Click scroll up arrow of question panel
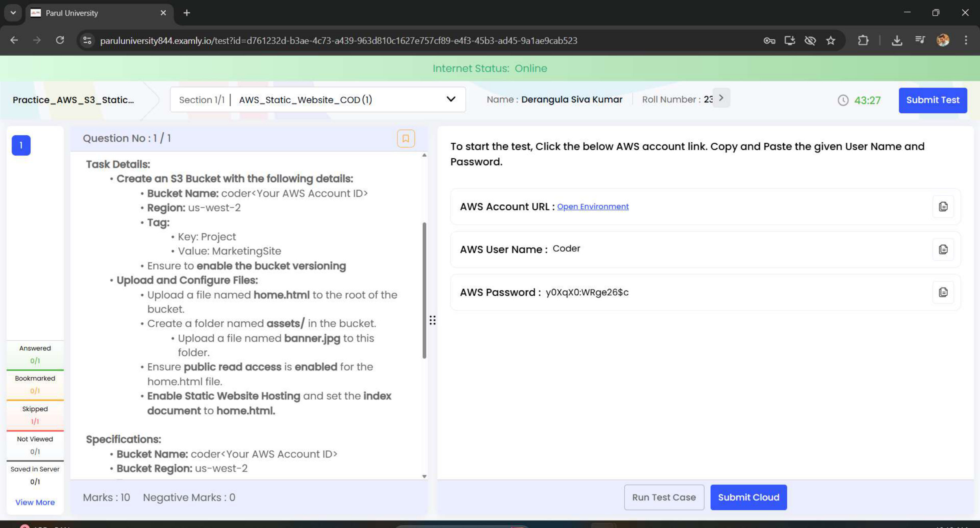Viewport: 980px width, 528px height. 424,155
